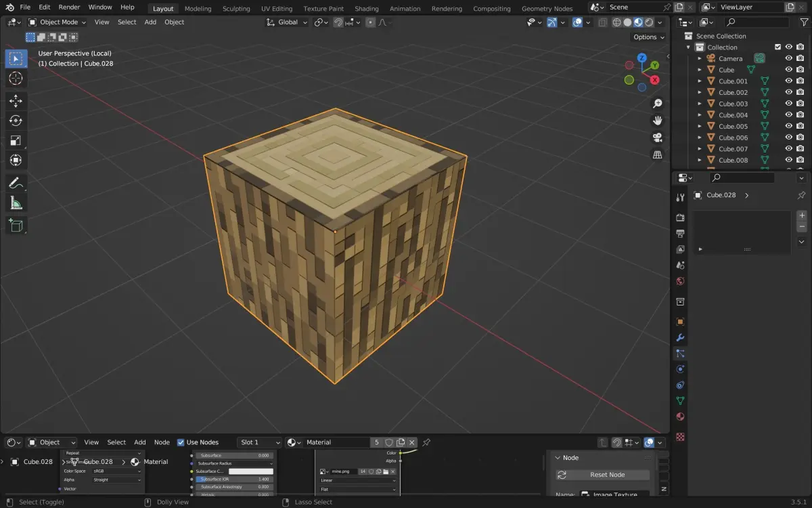Toggle X-ray mode in the viewport header
This screenshot has height=508, width=812.
point(602,22)
